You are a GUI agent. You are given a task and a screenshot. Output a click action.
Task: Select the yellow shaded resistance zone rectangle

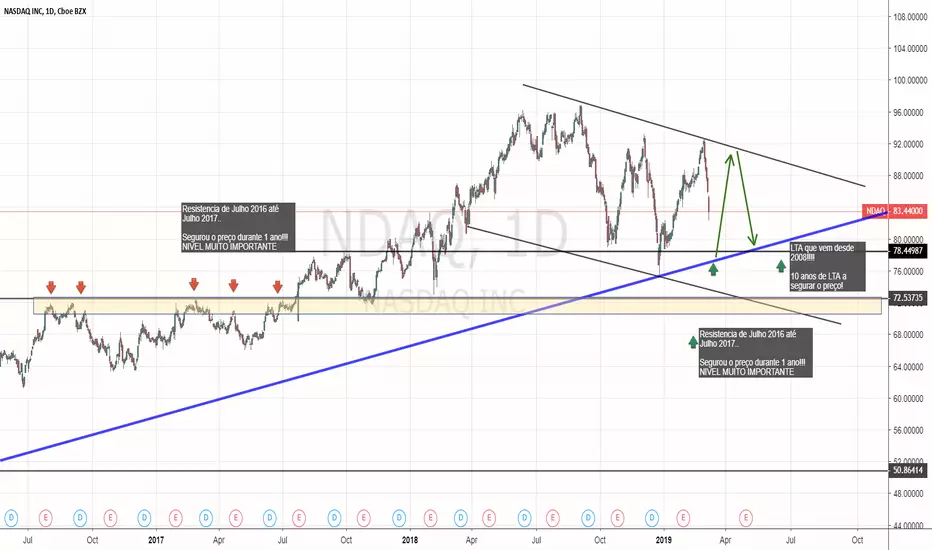(458, 306)
